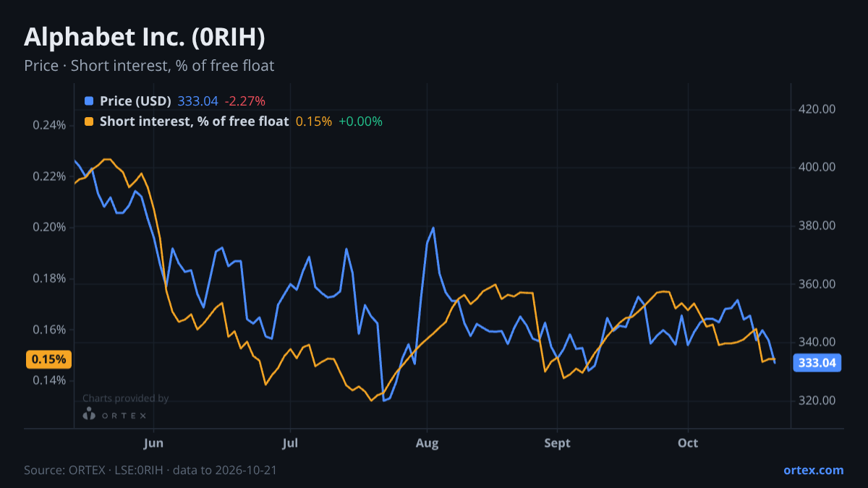Click the Oct label on the time axis
The image size is (868, 488).
click(688, 443)
